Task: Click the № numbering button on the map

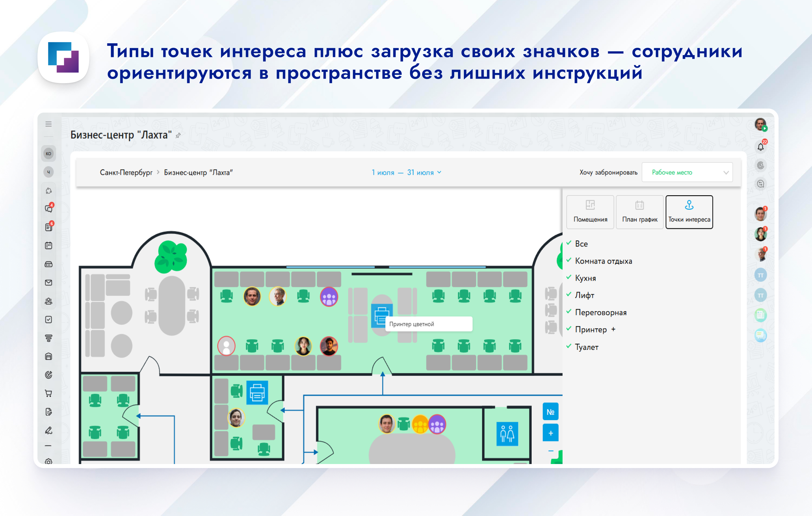Action: pos(550,411)
